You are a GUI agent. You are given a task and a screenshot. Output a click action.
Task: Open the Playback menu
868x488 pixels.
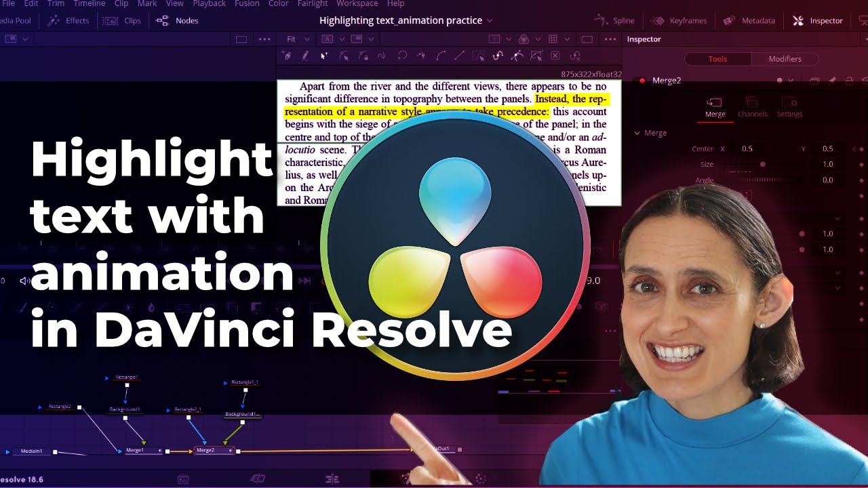pos(210,3)
